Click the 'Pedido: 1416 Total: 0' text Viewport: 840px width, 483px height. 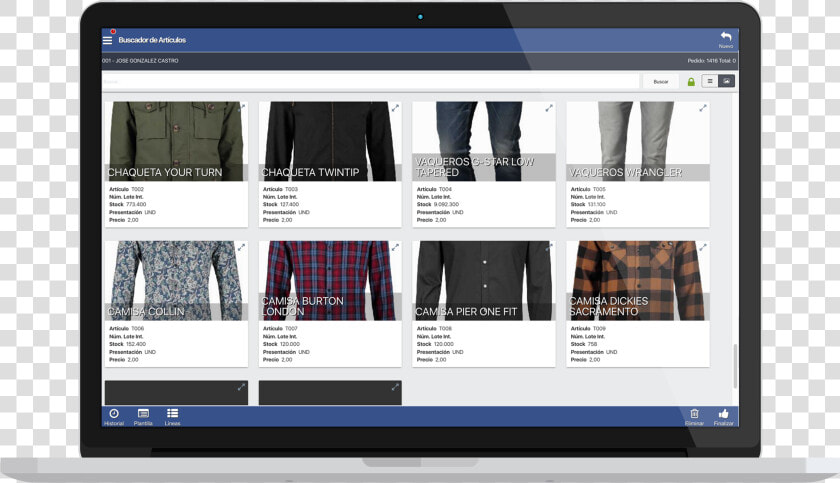point(711,61)
